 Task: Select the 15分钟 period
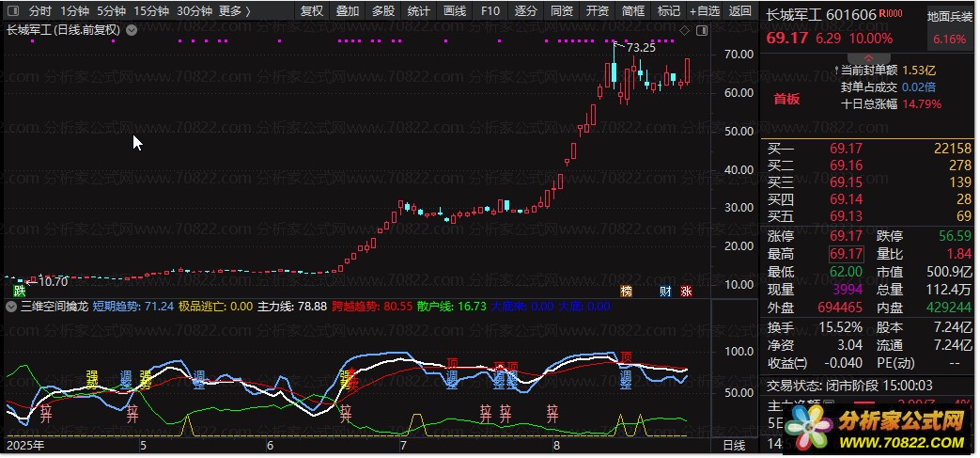[151, 10]
